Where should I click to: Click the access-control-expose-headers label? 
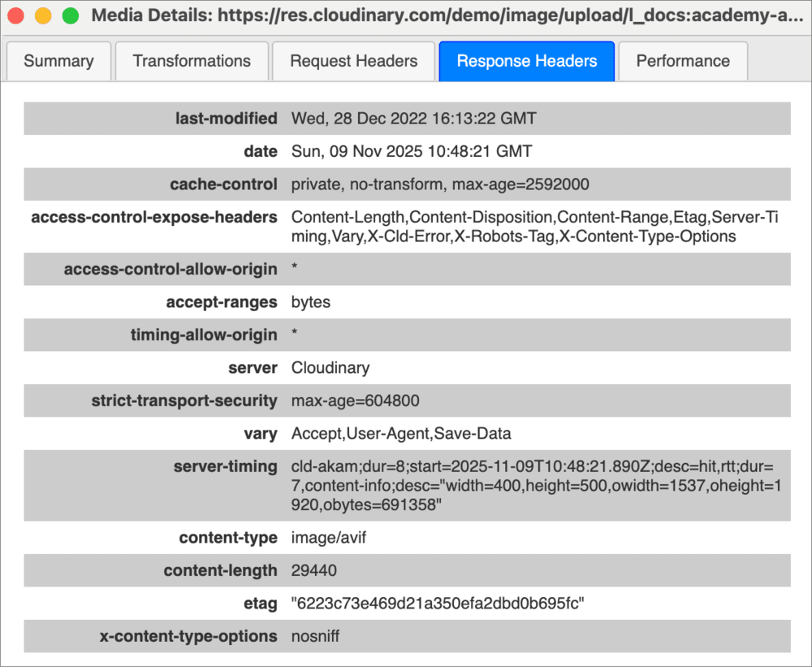click(x=154, y=217)
